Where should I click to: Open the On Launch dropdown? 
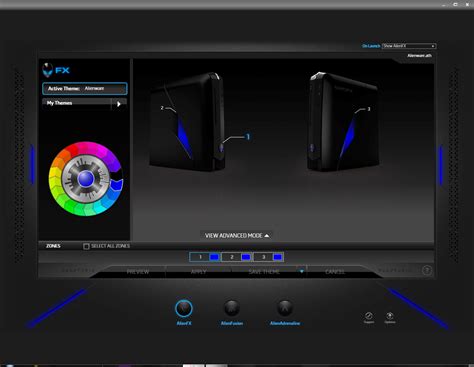pos(409,46)
